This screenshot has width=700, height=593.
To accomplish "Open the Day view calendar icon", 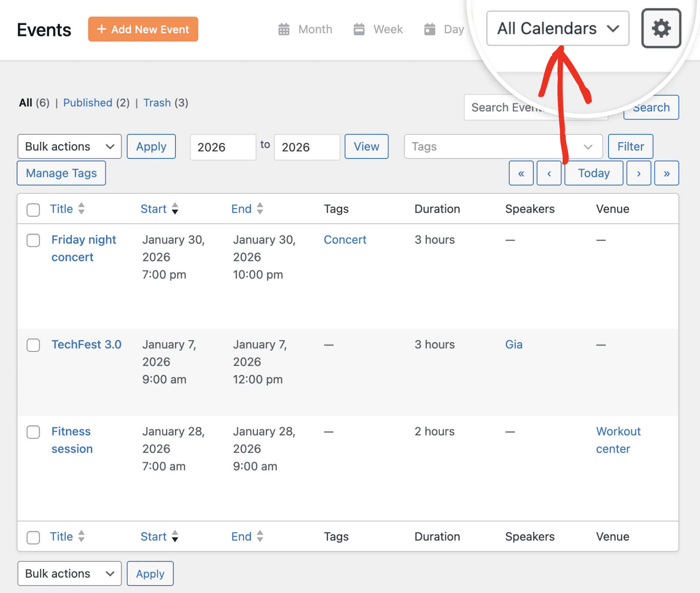I will pos(430,29).
